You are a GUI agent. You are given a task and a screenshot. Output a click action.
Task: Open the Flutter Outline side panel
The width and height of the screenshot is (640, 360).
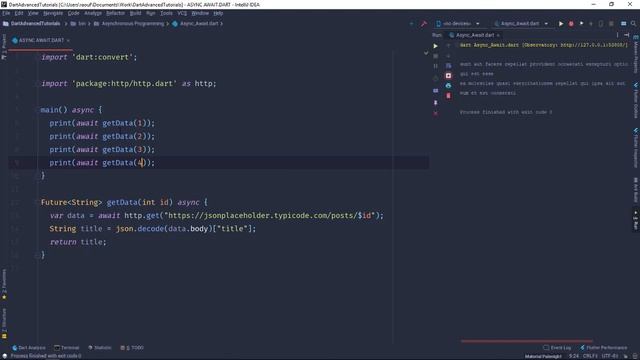click(x=636, y=100)
